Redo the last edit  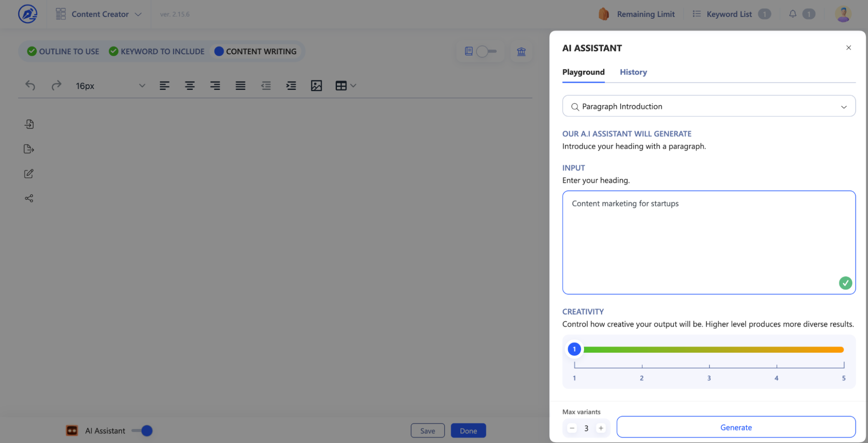point(56,86)
